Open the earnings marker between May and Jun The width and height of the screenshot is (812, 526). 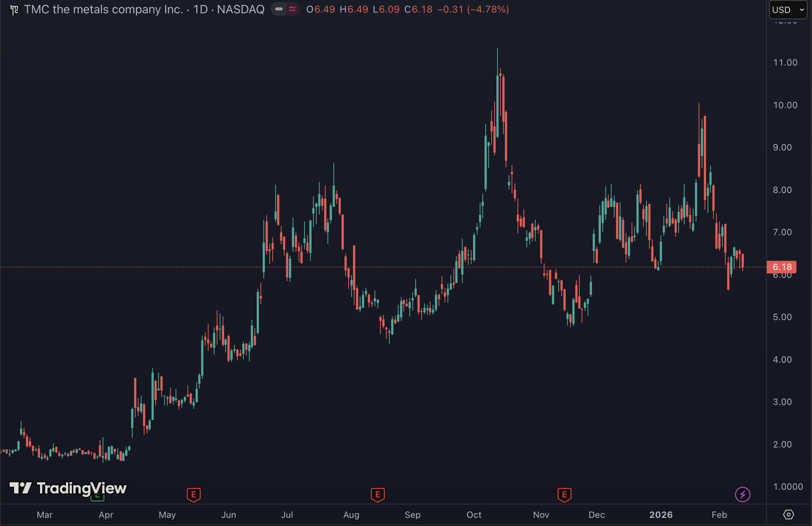[x=194, y=495]
